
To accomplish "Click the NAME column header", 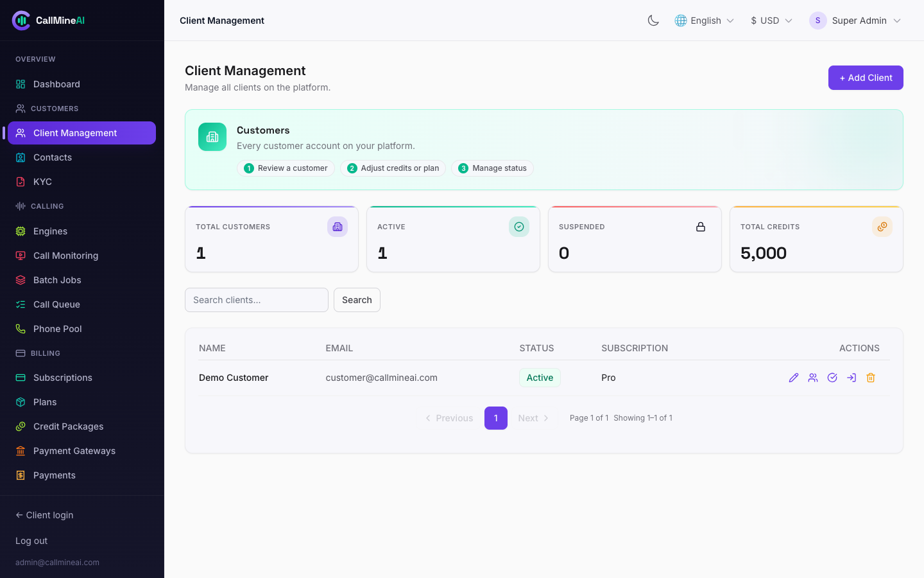I will pyautogui.click(x=212, y=348).
